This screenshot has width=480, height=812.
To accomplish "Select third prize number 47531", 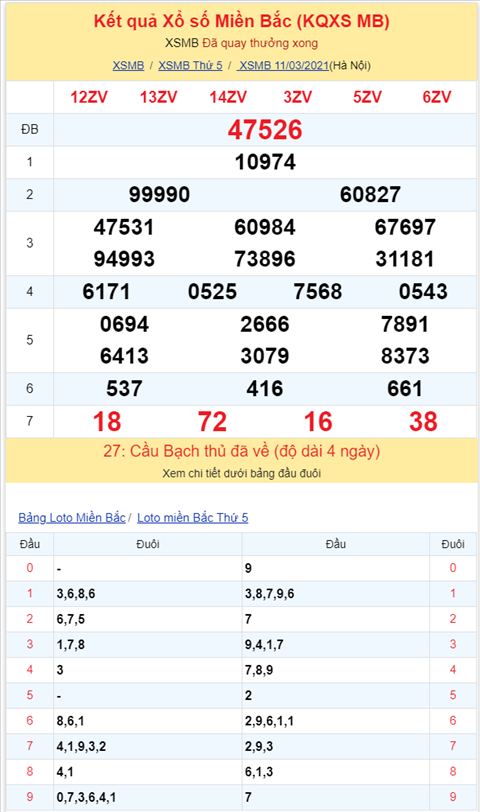I will tap(124, 227).
